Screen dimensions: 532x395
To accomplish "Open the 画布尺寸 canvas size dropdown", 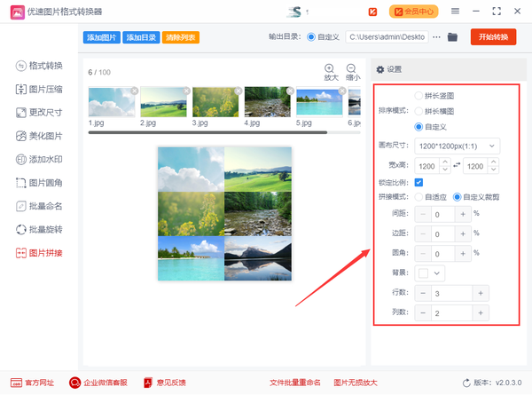I will (457, 146).
